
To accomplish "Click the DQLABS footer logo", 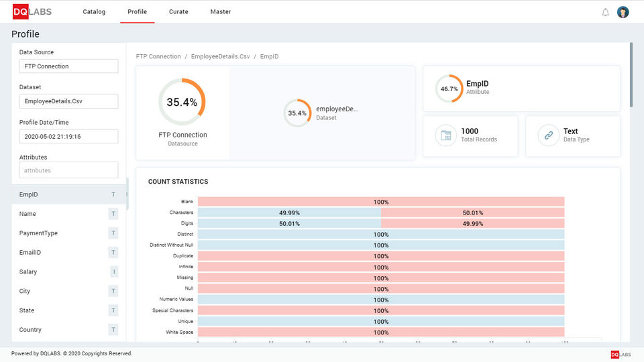I will (x=621, y=355).
